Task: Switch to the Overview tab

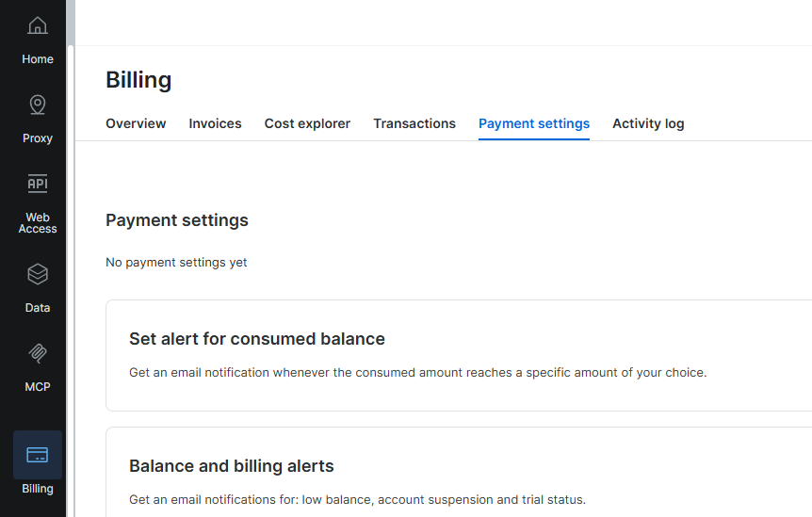Action: pos(136,123)
